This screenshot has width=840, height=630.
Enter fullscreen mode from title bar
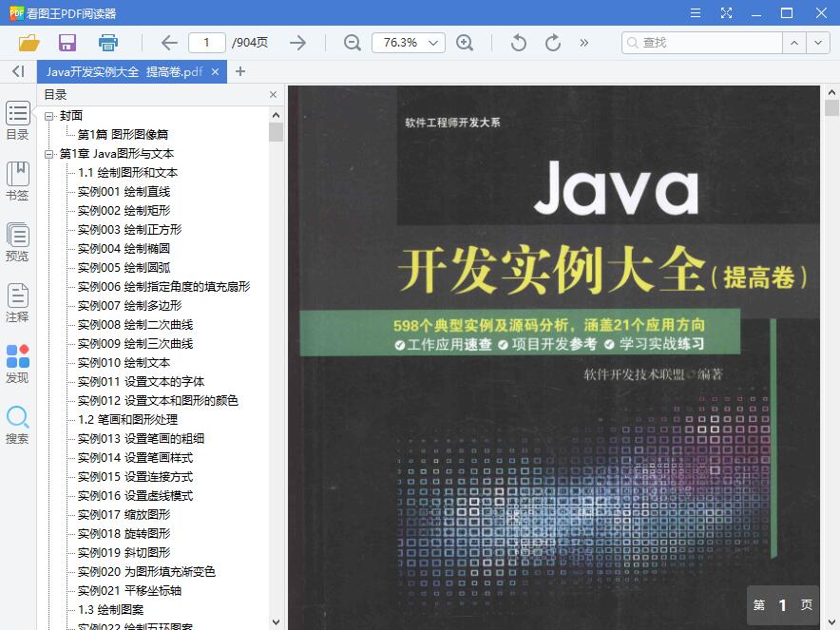click(x=726, y=13)
